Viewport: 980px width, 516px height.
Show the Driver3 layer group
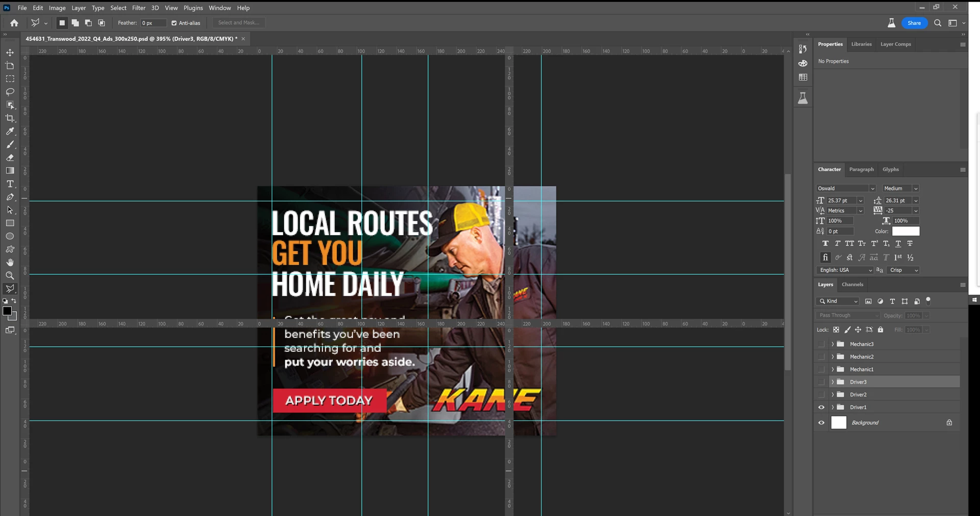tap(821, 382)
